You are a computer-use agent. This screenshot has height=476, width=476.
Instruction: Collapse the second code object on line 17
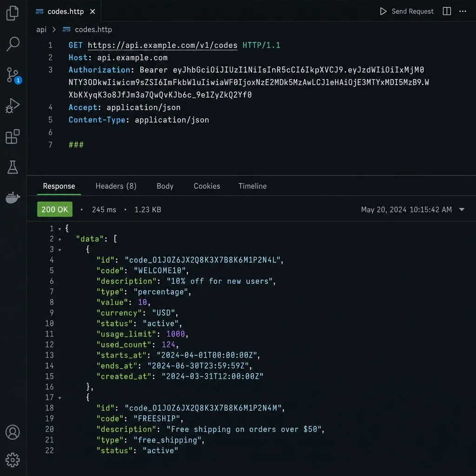[x=60, y=398]
